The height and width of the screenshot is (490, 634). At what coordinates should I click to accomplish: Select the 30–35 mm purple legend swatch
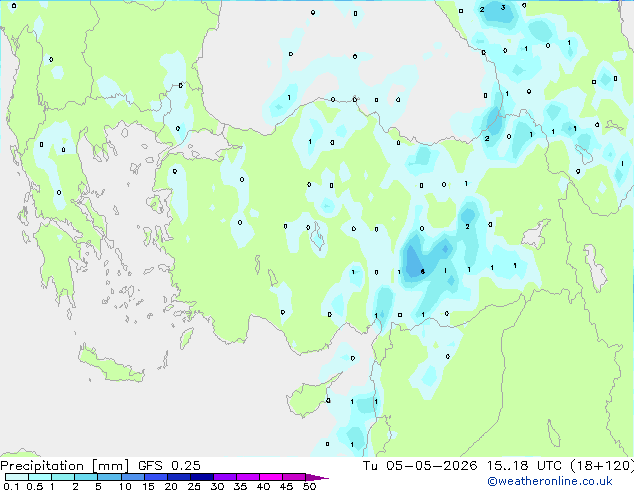(x=224, y=477)
